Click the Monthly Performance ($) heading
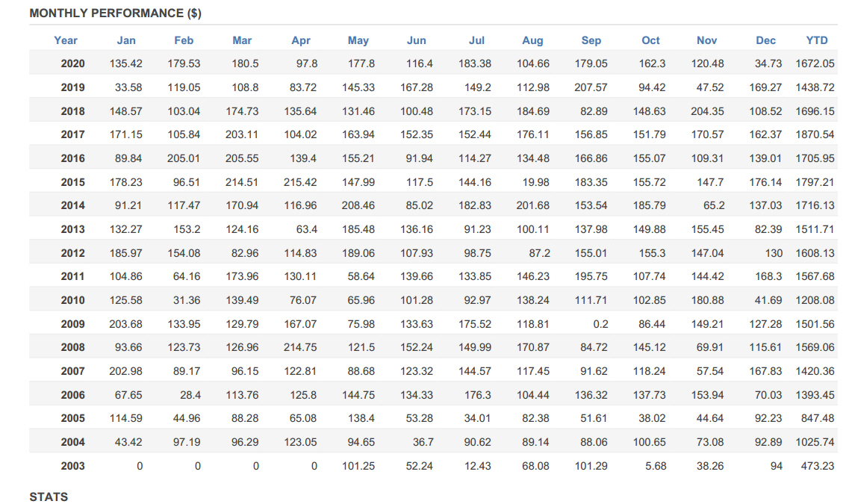This screenshot has width=849, height=504. (115, 13)
